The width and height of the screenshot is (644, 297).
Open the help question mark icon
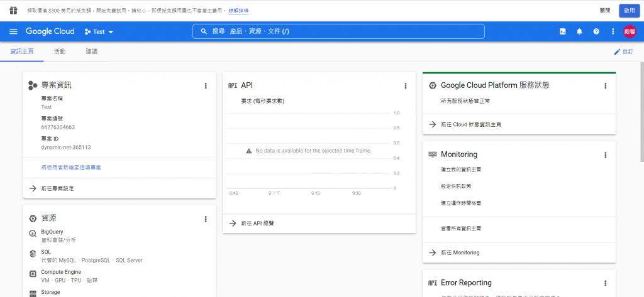point(596,31)
